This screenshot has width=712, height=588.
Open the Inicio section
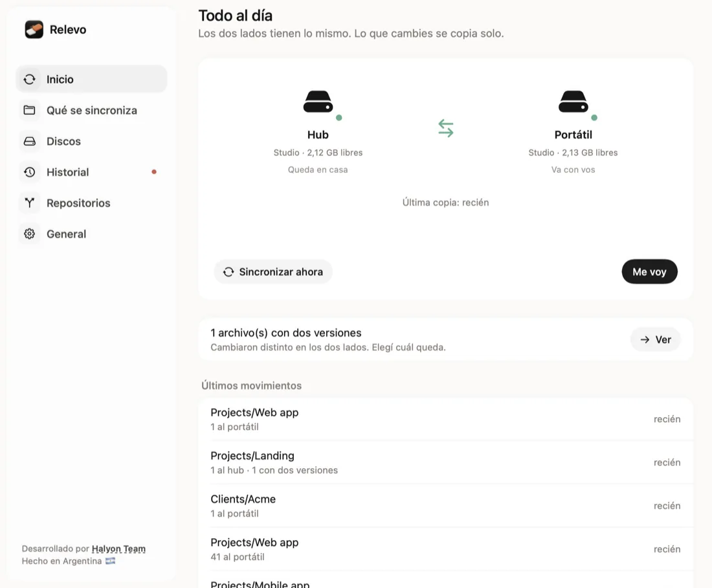click(x=92, y=79)
